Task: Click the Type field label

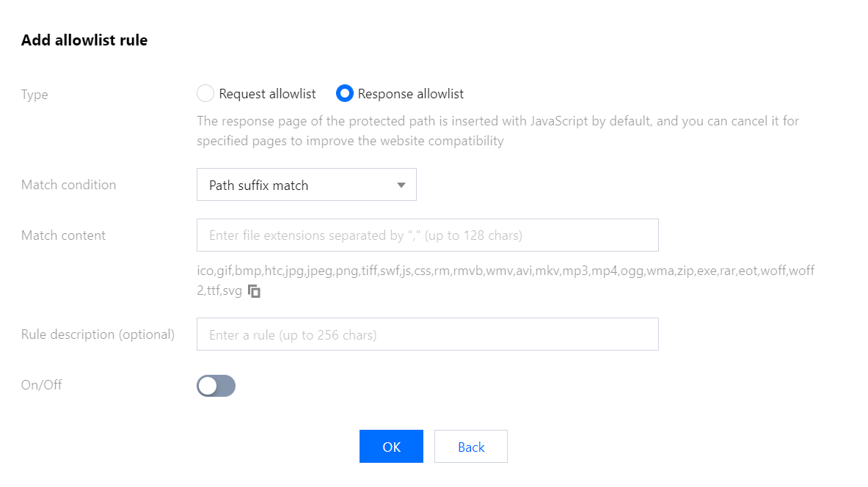Action: tap(34, 95)
